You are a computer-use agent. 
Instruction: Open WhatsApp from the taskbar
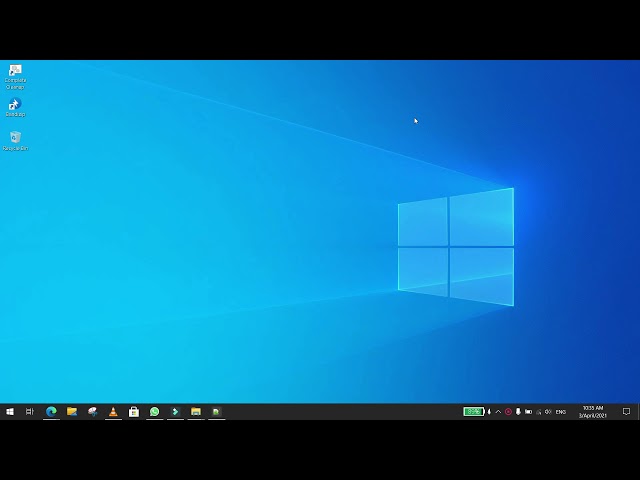[x=154, y=411]
